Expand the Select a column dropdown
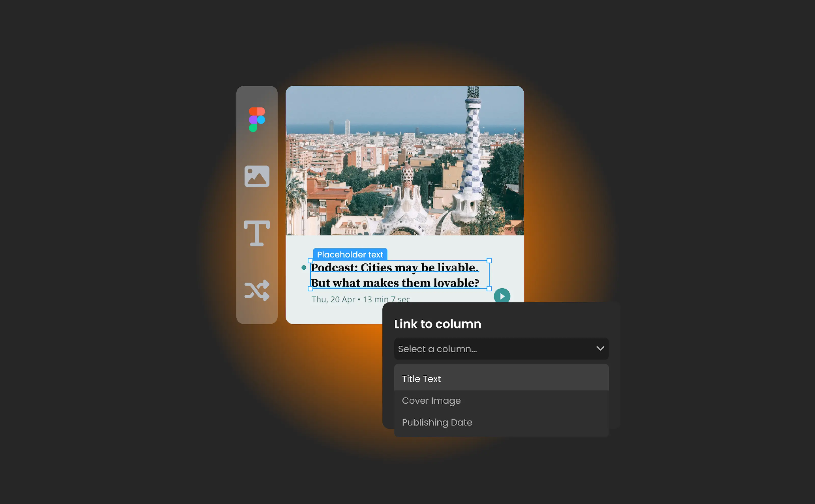The image size is (815, 504). (600, 349)
